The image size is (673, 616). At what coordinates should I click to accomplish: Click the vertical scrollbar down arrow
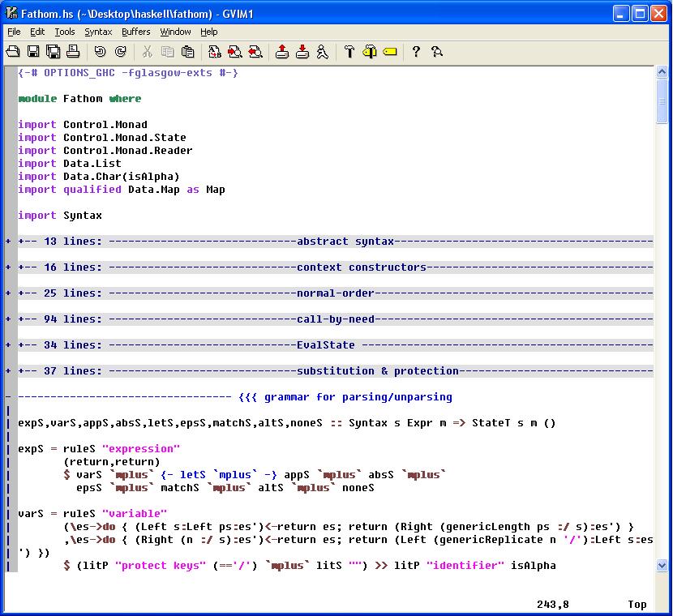662,565
